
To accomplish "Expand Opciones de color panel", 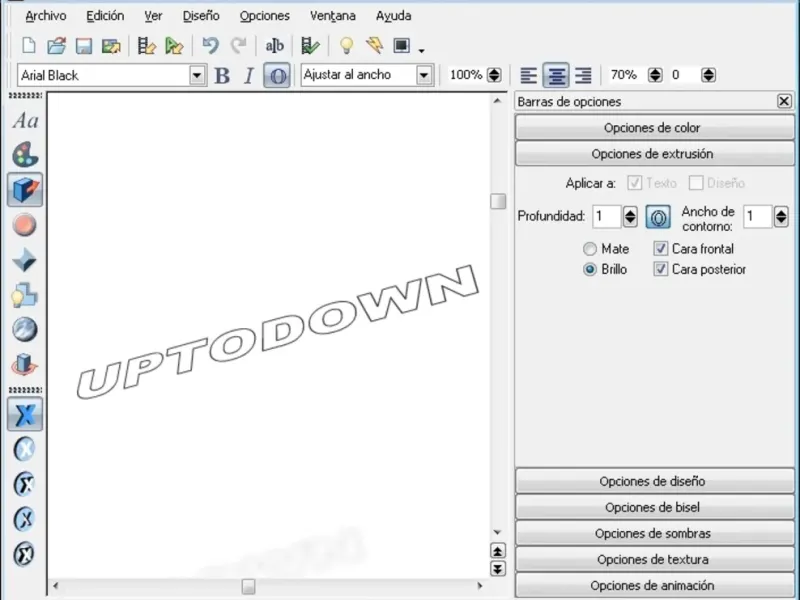I will (x=655, y=128).
